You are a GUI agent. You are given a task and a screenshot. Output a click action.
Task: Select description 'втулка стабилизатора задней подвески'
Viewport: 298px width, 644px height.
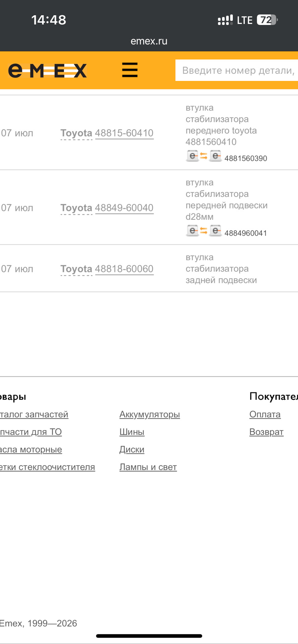pyautogui.click(x=221, y=269)
